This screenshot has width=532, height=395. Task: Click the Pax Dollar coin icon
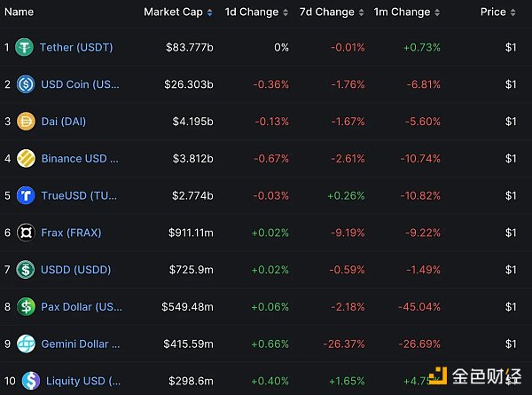click(x=26, y=306)
